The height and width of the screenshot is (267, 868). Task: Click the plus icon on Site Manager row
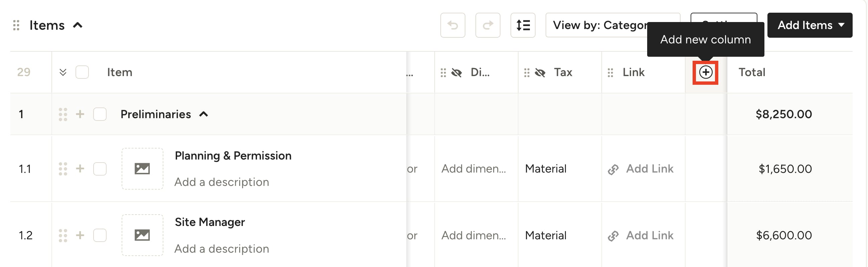[80, 235]
